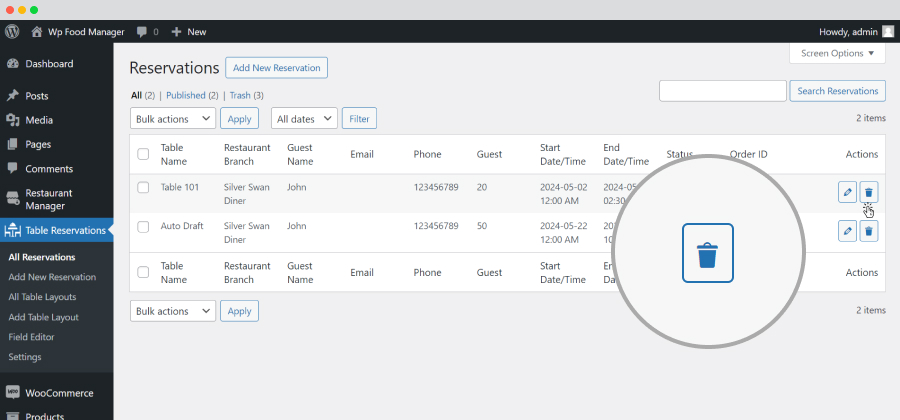Screen dimensions: 900x420
Task: Click the Restaurant Manager icon
Action: (13, 199)
